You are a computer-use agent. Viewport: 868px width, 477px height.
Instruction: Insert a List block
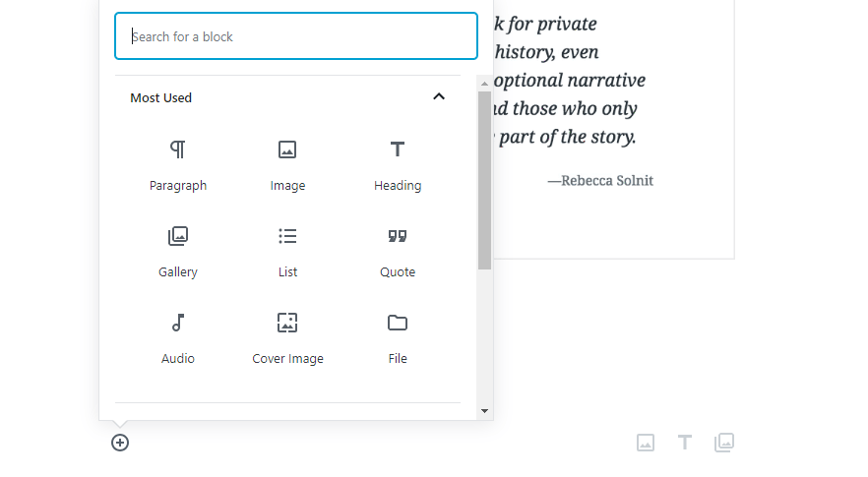pyautogui.click(x=287, y=237)
